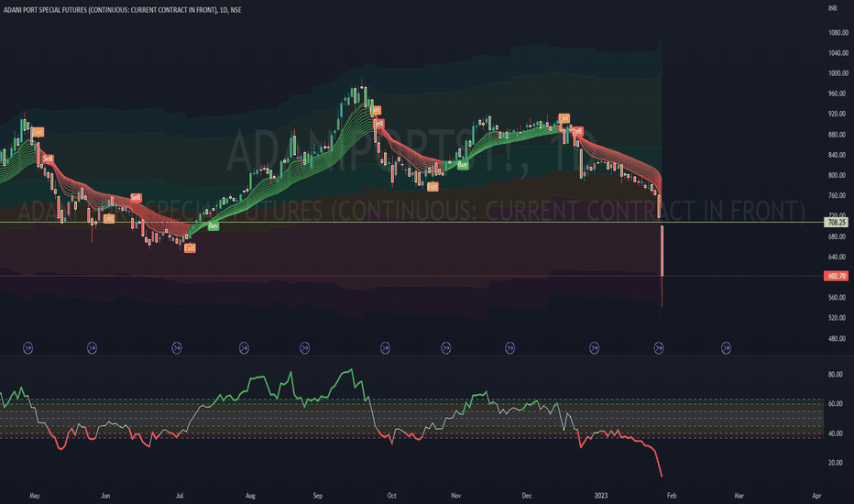The image size is (854, 504).
Task: Select the rollover marker just before Nov
Action: click(x=445, y=347)
